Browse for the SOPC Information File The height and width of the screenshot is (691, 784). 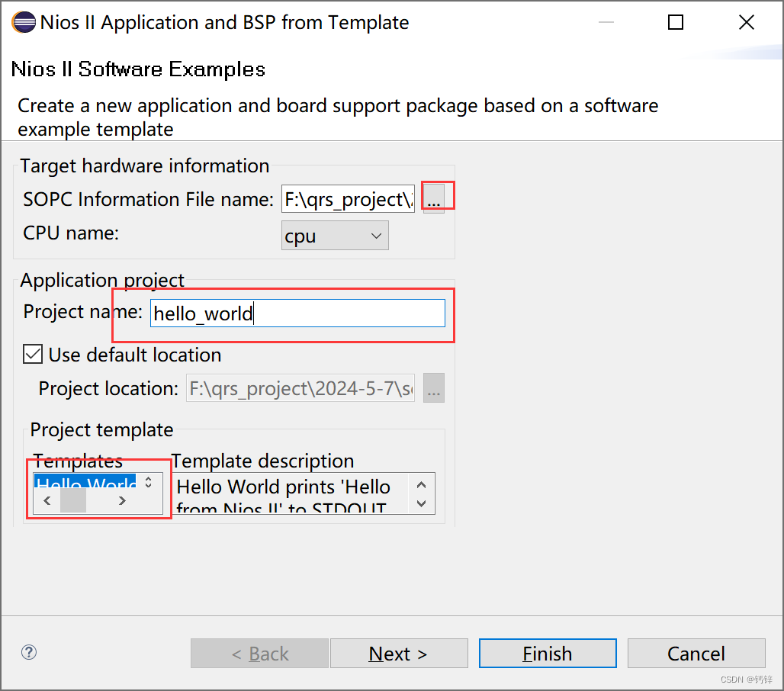[x=433, y=198]
